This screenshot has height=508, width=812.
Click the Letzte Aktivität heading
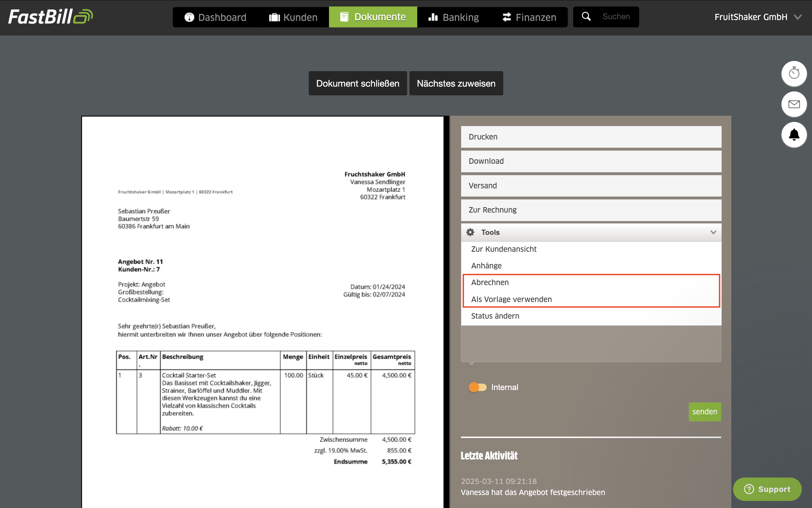click(x=489, y=456)
